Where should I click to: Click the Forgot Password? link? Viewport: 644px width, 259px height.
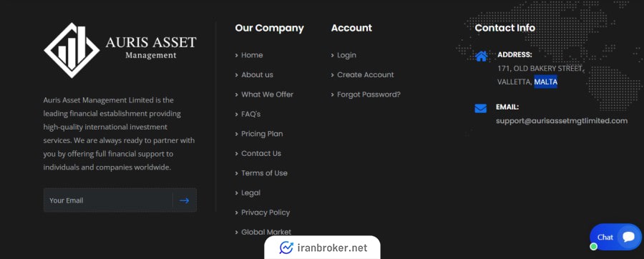(x=369, y=94)
